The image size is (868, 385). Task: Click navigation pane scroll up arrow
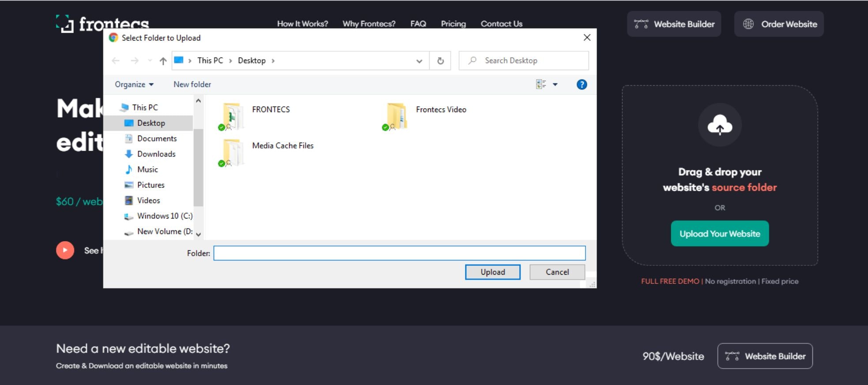[x=198, y=101]
